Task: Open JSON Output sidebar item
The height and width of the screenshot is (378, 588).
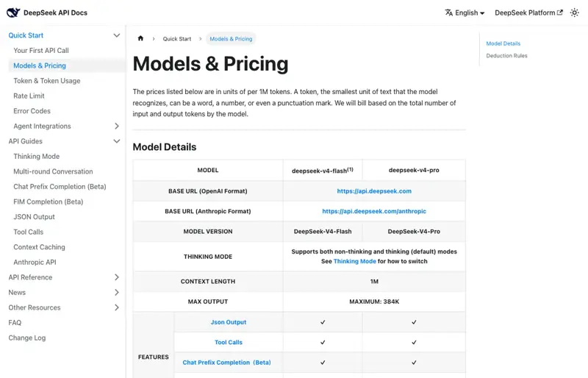Action: [x=34, y=217]
